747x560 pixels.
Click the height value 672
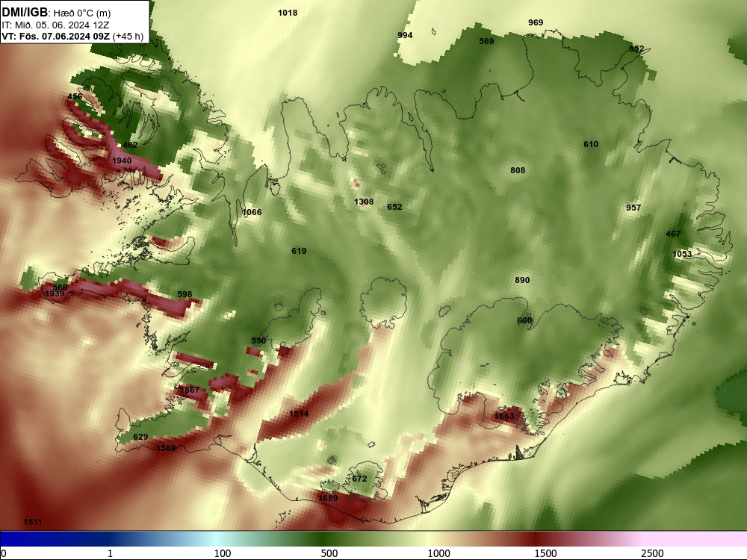360,479
